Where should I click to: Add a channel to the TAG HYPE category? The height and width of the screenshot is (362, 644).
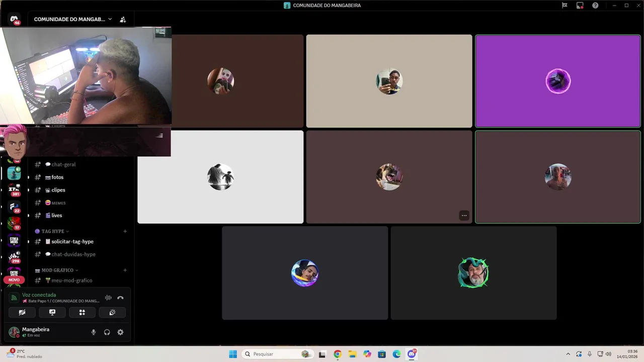[125, 231]
